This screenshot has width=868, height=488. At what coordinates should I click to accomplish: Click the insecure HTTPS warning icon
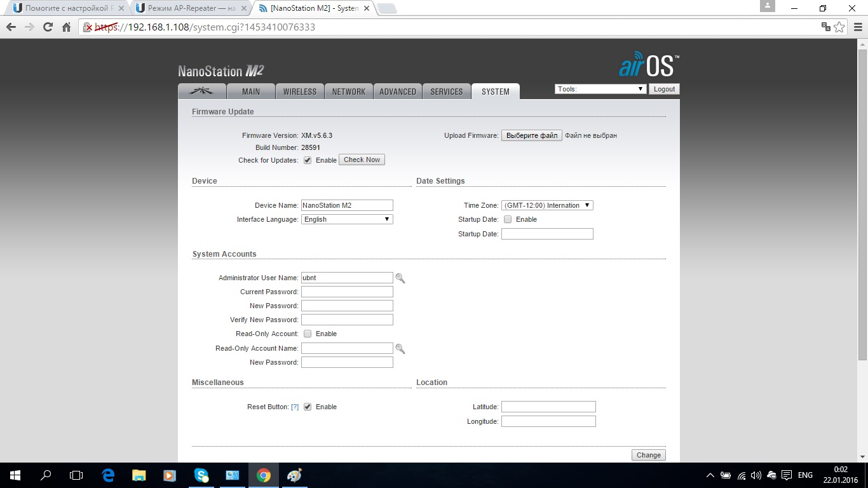click(88, 27)
